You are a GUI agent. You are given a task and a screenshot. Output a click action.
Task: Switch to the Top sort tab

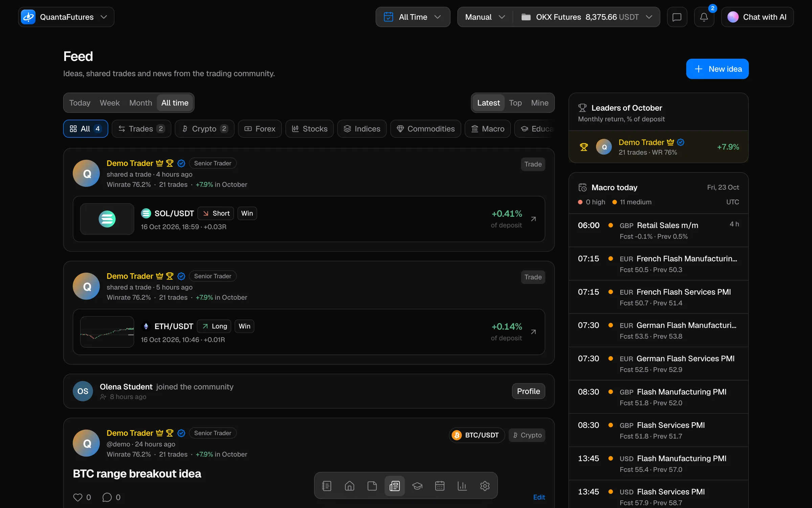[515, 103]
